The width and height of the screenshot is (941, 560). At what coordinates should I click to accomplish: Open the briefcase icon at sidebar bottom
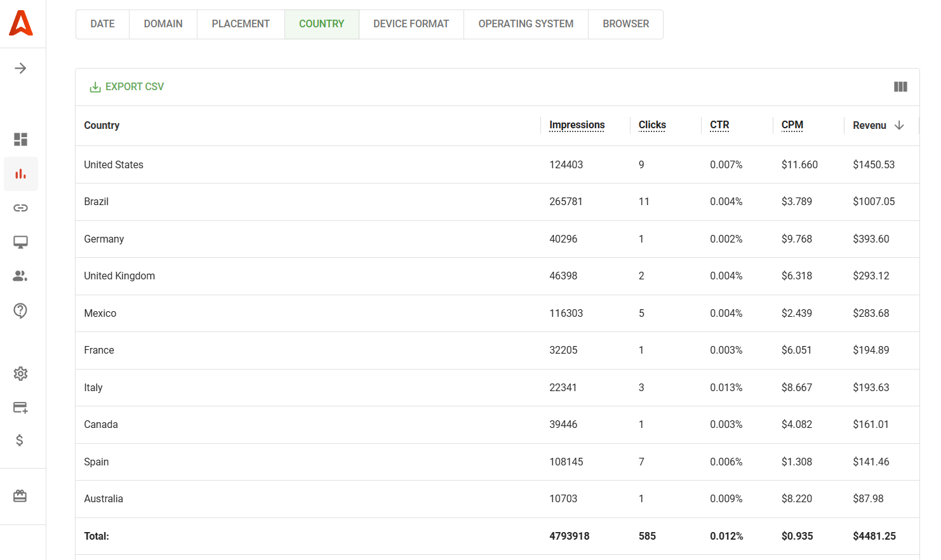point(20,496)
